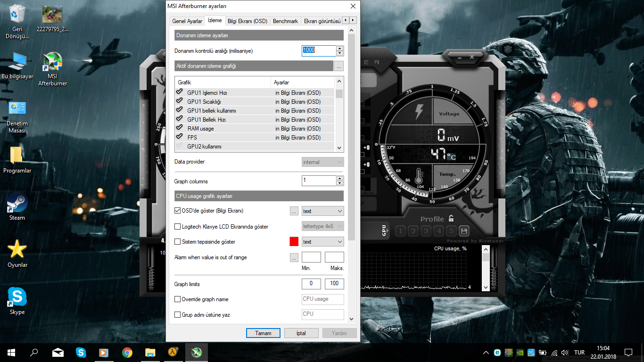
Task: Uncheck OSD'de göster (Bilgi Ekranı)
Action: click(178, 211)
